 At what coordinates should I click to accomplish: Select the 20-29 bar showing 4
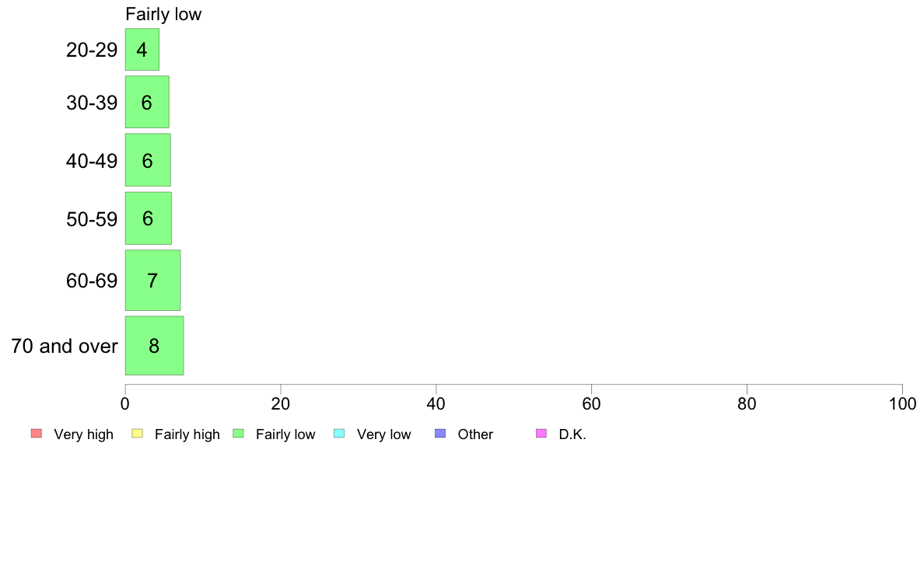(x=142, y=50)
